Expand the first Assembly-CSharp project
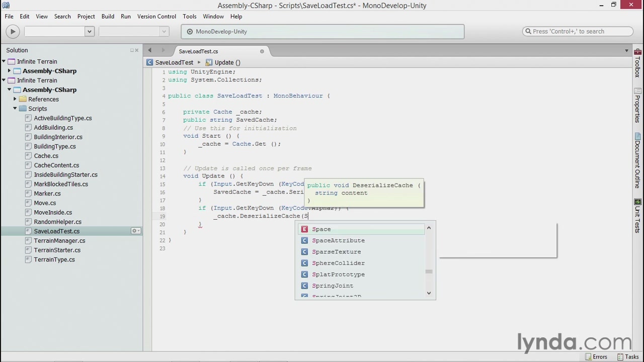 click(x=9, y=71)
